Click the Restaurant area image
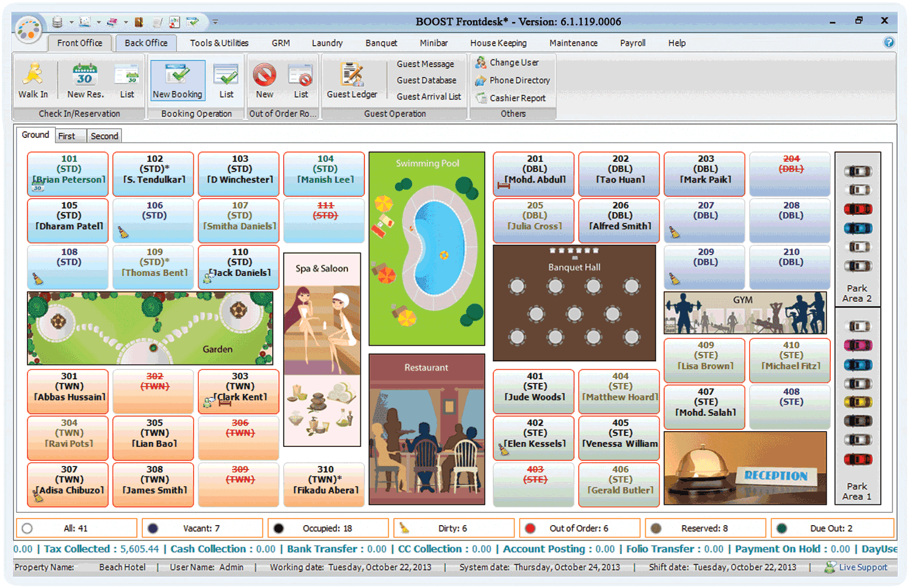909x588 pixels. (427, 429)
